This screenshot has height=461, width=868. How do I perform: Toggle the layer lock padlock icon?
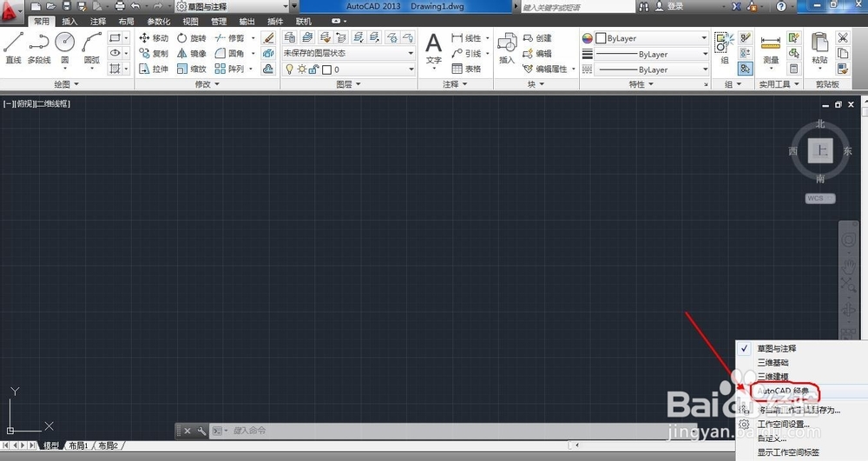point(314,69)
